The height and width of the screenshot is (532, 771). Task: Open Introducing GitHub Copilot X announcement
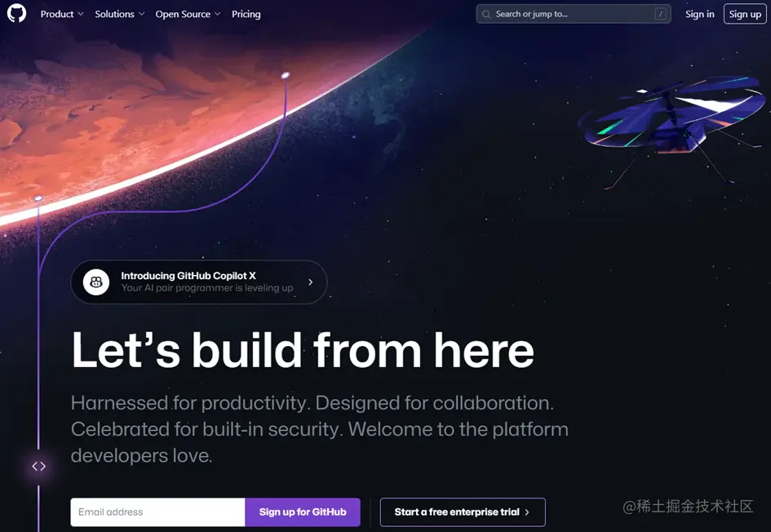199,282
